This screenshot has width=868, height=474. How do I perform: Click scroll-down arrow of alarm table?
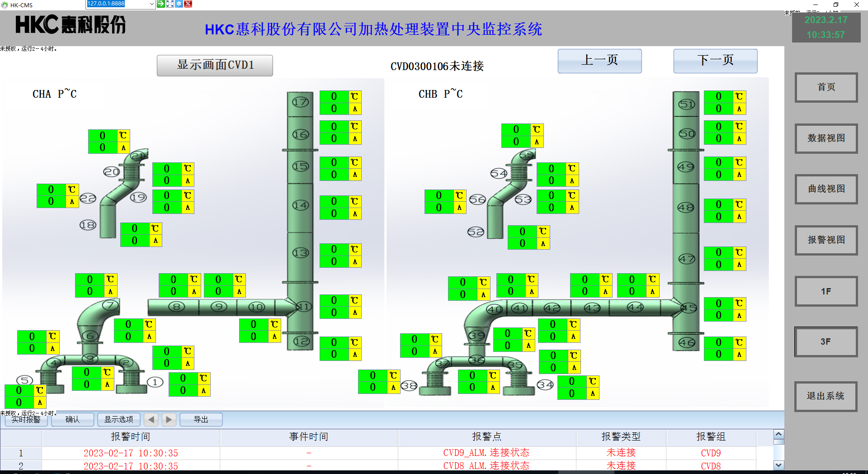[x=778, y=465]
